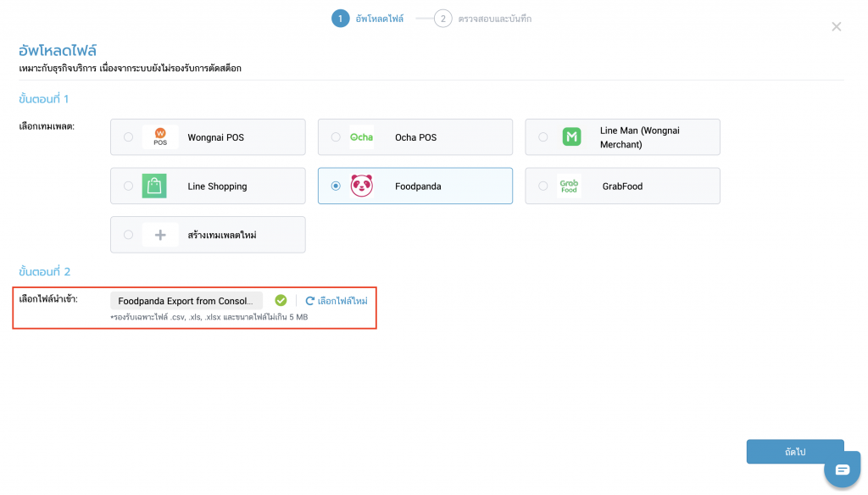Viewport: 868px width, 495px height.
Task: Click the ขั้นตอนที่ 1 heading
Action: pyautogui.click(x=44, y=99)
